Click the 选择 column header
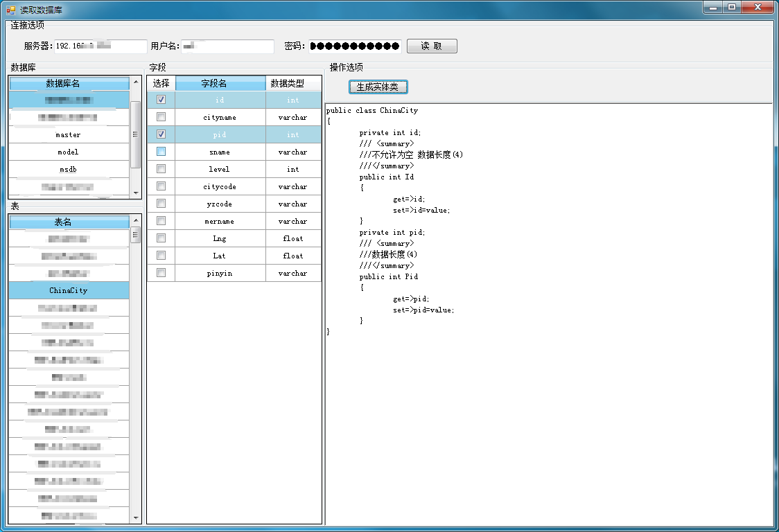Viewport: 779px width, 532px height. pos(161,83)
